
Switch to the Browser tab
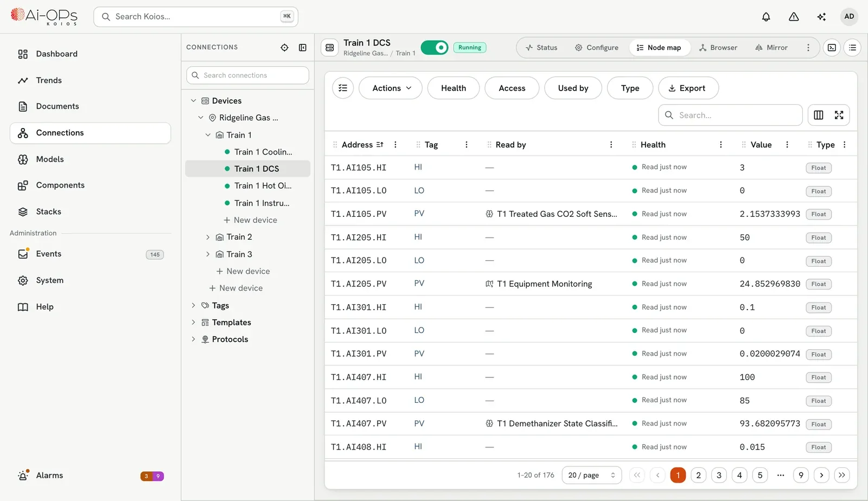(x=718, y=48)
